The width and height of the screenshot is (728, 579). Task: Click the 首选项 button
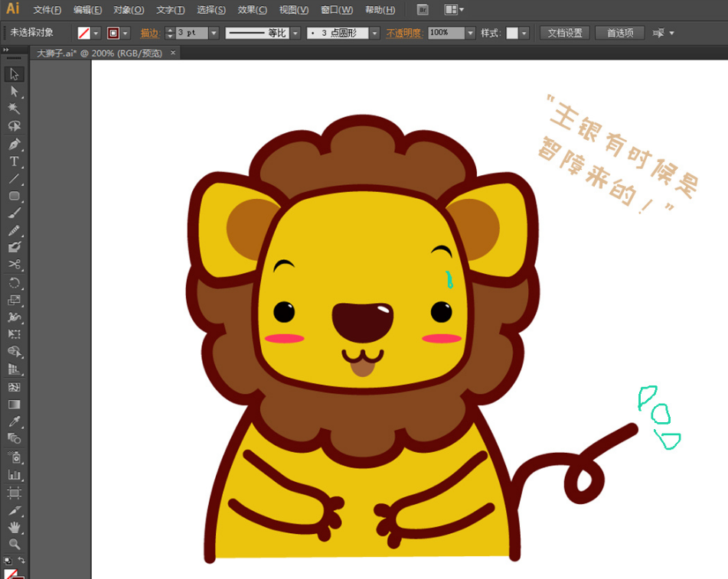coord(619,33)
